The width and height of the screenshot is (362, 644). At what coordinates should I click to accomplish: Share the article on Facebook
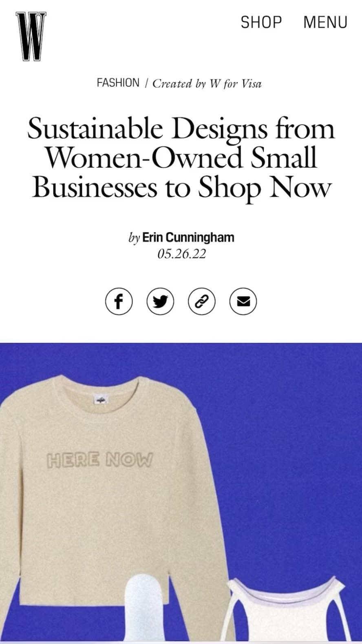coord(119,302)
